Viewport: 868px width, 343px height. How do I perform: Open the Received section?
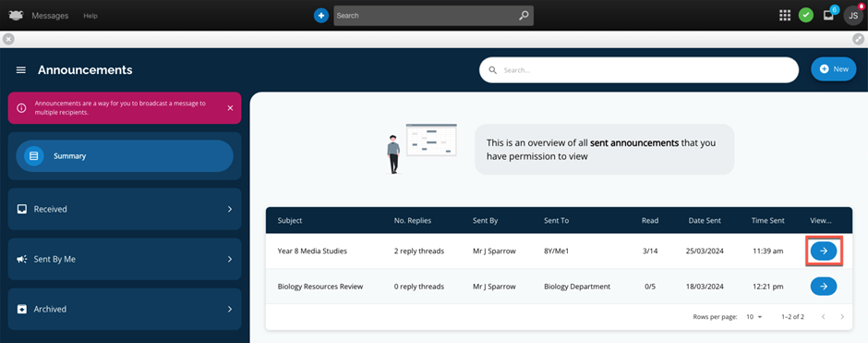(x=125, y=209)
